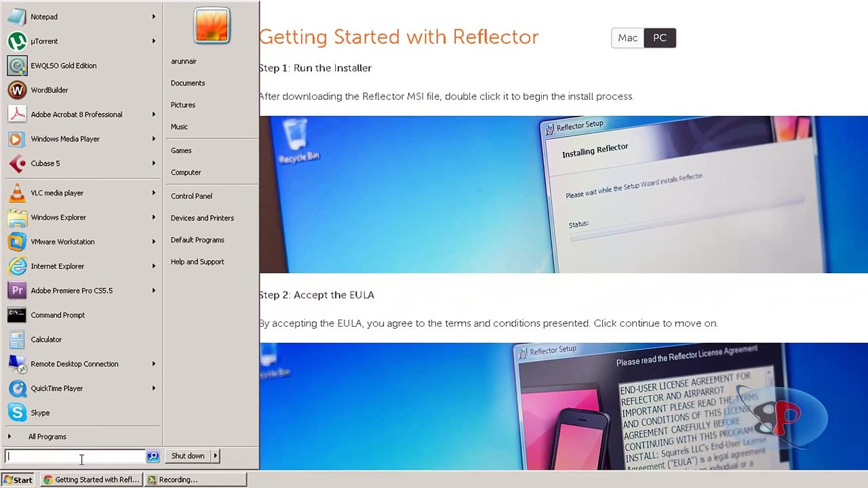Open Games from the Start menu
Viewport: 868px width, 488px height.
click(x=181, y=150)
